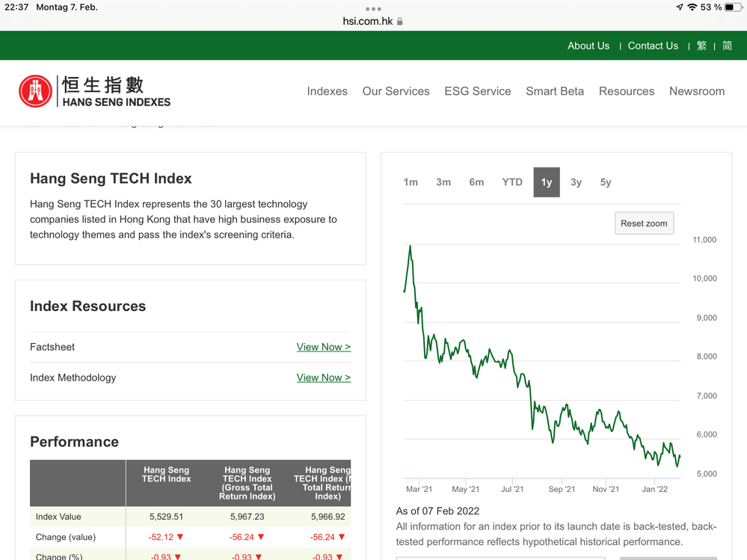Click the Hang Seng Indexes logo

coord(94,91)
